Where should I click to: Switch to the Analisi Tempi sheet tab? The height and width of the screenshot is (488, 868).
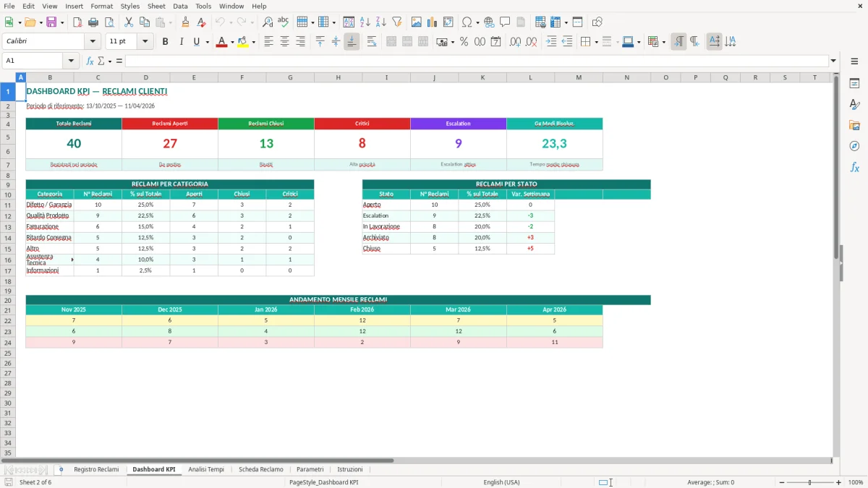click(x=206, y=469)
